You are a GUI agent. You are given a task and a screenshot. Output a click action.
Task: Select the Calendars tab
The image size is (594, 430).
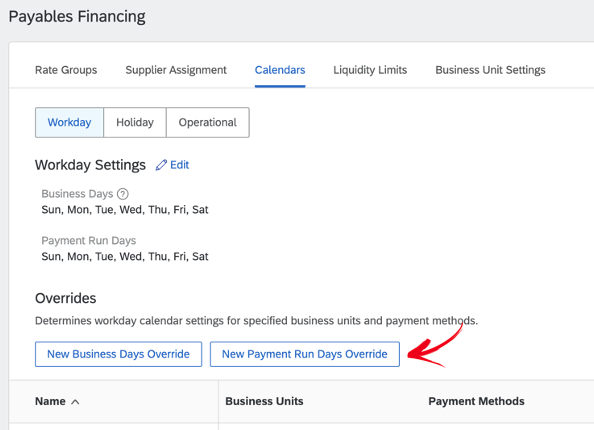[280, 70]
